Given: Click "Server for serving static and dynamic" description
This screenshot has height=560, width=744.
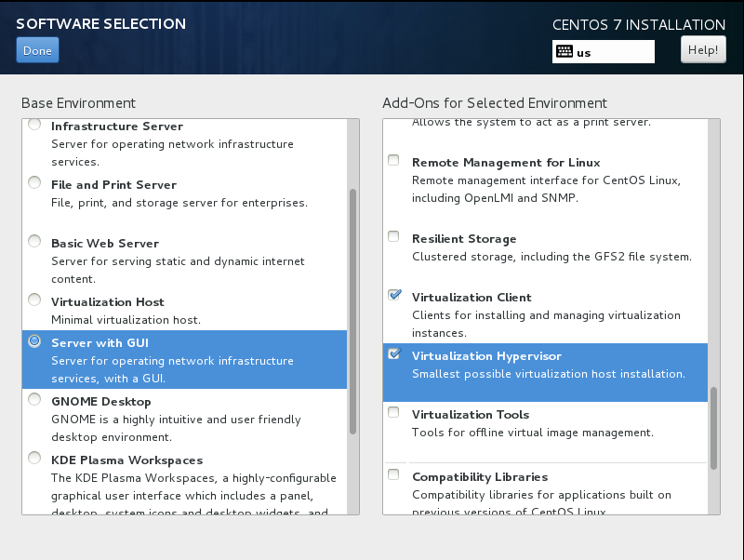Looking at the screenshot, I should [178, 270].
